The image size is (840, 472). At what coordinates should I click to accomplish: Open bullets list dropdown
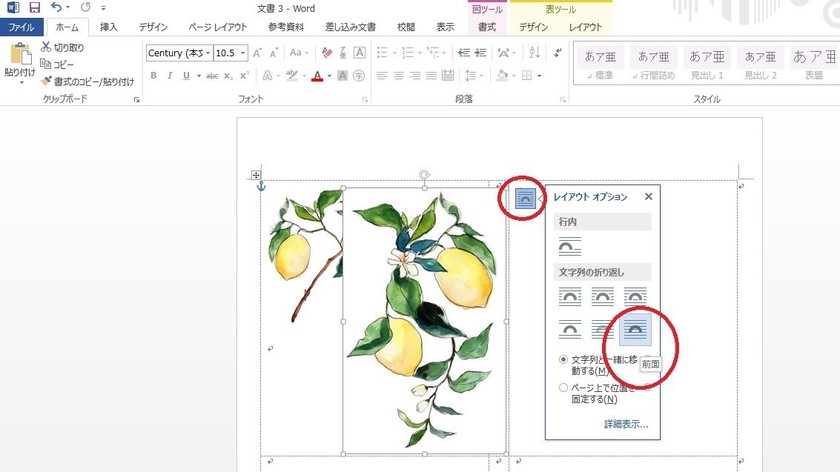point(395,53)
